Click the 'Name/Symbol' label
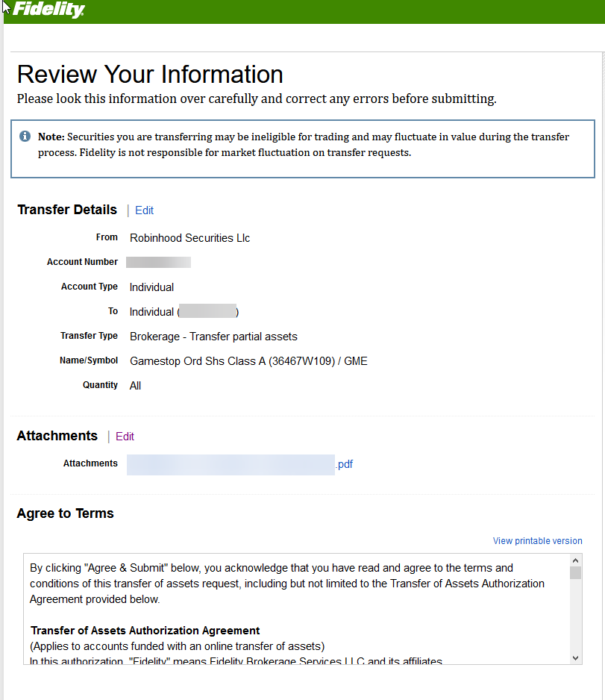 click(x=89, y=360)
